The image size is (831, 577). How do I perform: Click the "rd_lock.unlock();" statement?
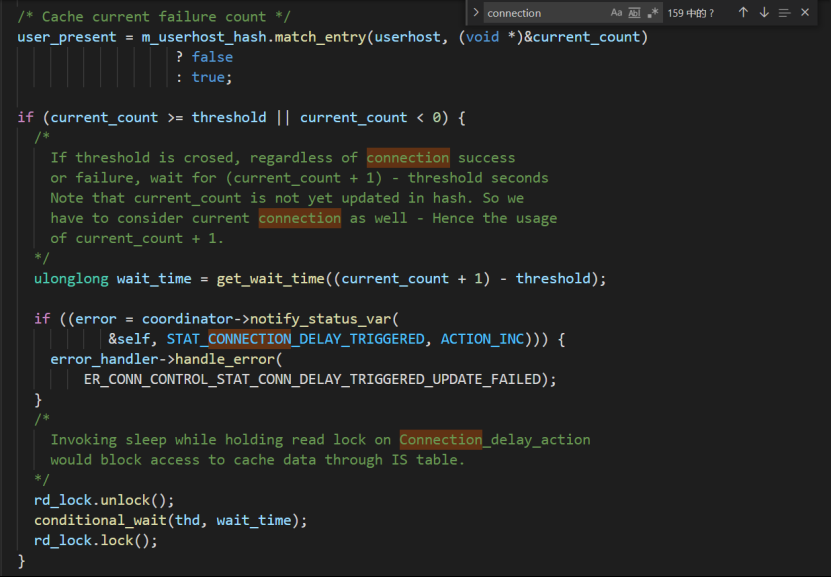pos(104,500)
